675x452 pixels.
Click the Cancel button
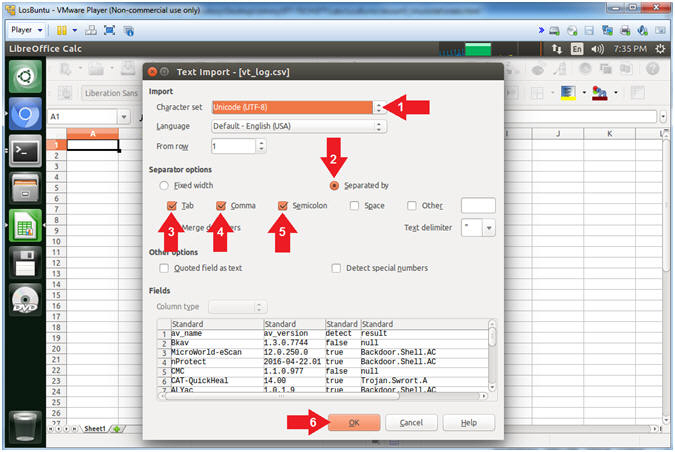coord(411,423)
